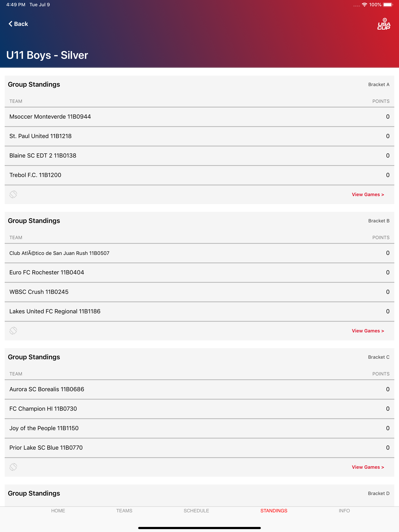Tap the USA Cup logo icon

pyautogui.click(x=384, y=24)
